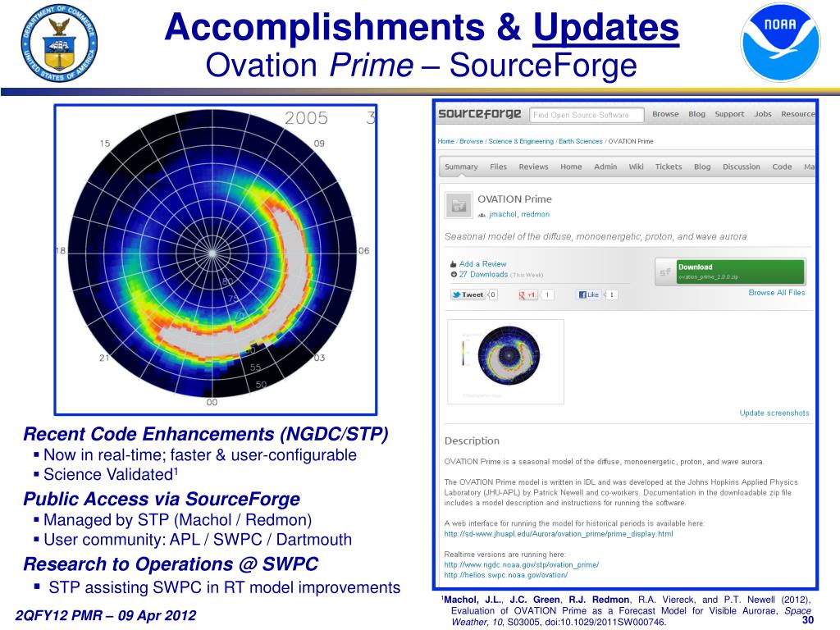Click the Tweet count box showing 0

pos(492,294)
